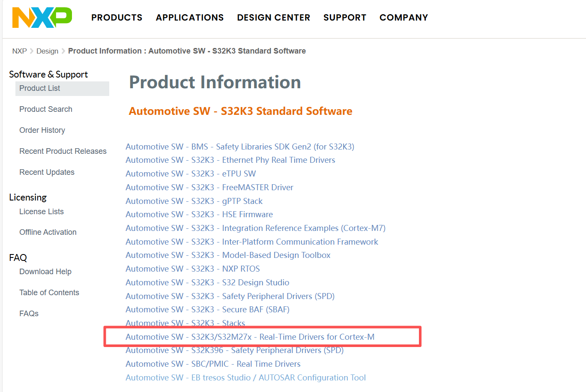Open S32K3 Safety Peripheral Drivers (SPD)
Screen dimensions: 586x392
pos(230,296)
